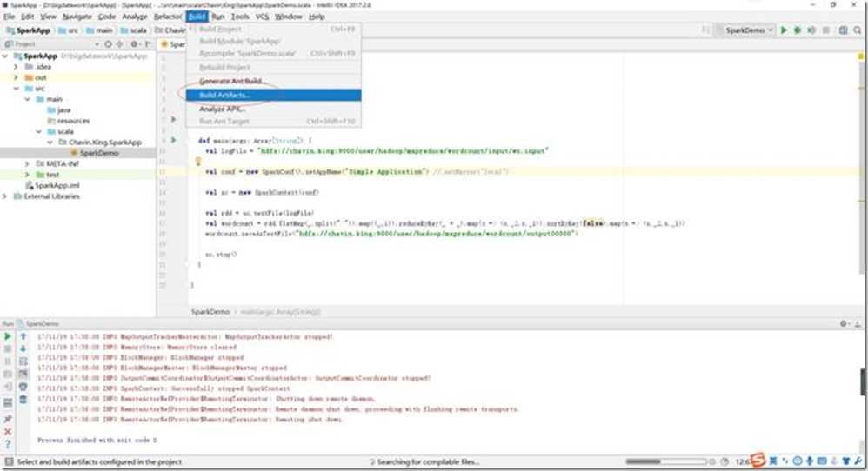Collapse the scala folder
868x471 pixels.
38,131
